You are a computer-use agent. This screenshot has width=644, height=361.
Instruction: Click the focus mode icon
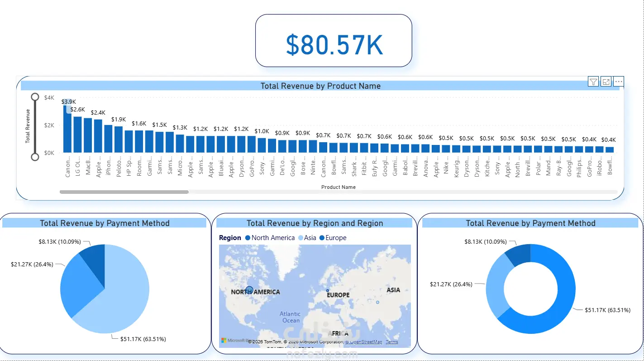coord(606,82)
